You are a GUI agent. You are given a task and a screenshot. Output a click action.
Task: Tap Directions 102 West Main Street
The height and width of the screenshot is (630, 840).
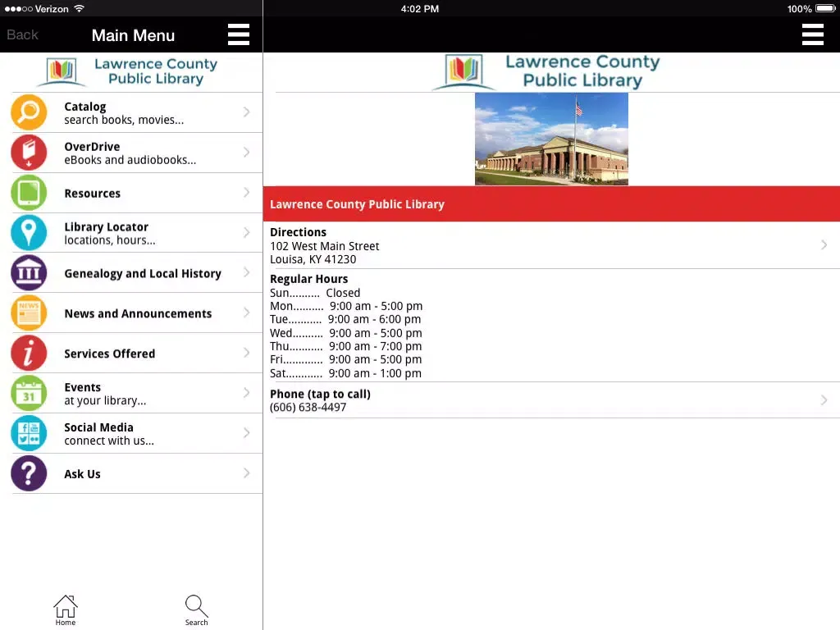[551, 245]
